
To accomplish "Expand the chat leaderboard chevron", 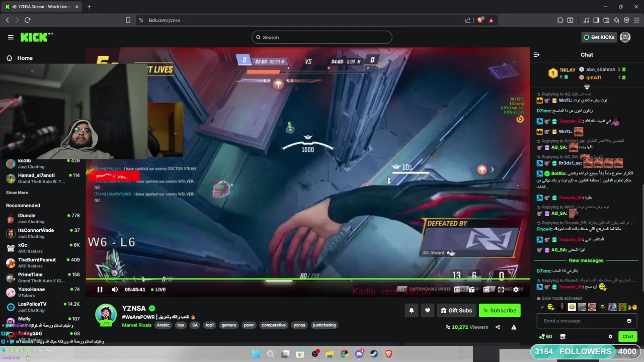I will tap(587, 87).
